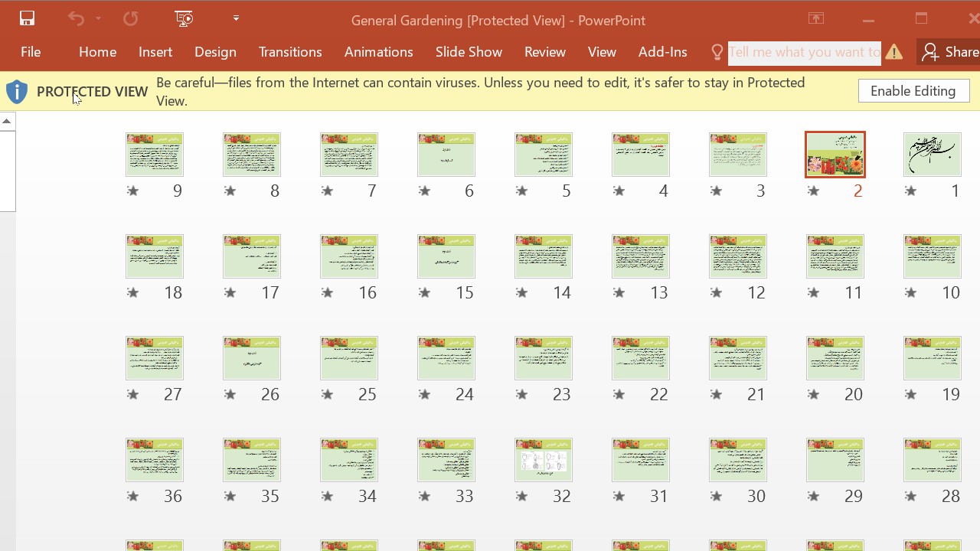Open Customize Quick Access Toolbar dropdown
This screenshot has width=980, height=551.
236,18
